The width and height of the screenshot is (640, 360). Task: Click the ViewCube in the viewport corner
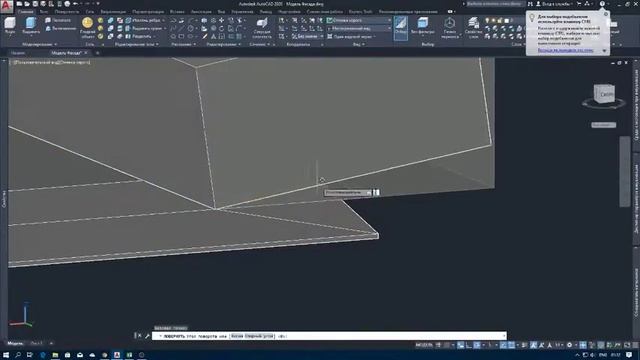(604, 94)
